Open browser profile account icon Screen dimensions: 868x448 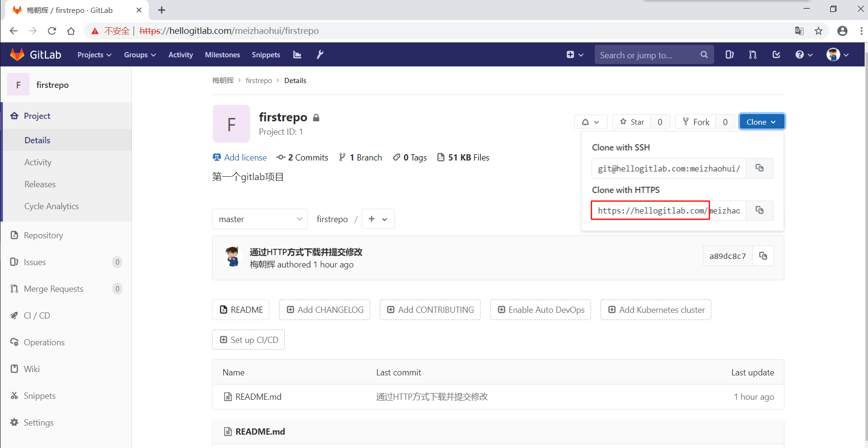(x=842, y=31)
